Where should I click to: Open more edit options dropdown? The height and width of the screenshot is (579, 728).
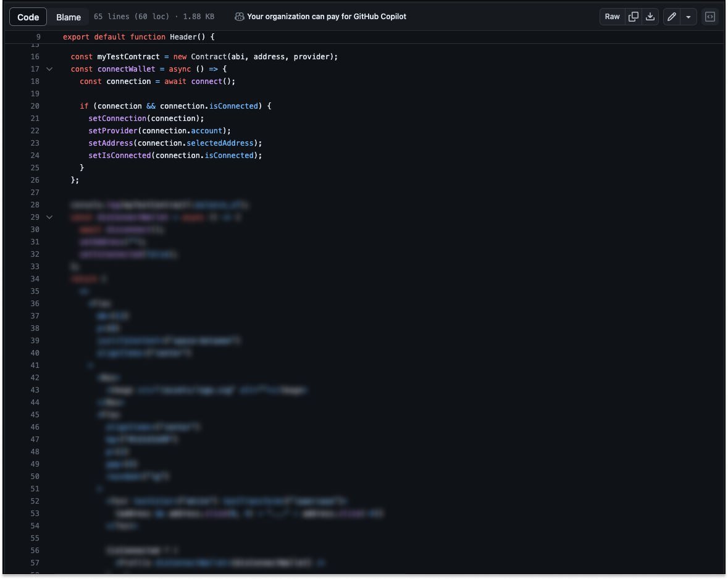(x=688, y=17)
